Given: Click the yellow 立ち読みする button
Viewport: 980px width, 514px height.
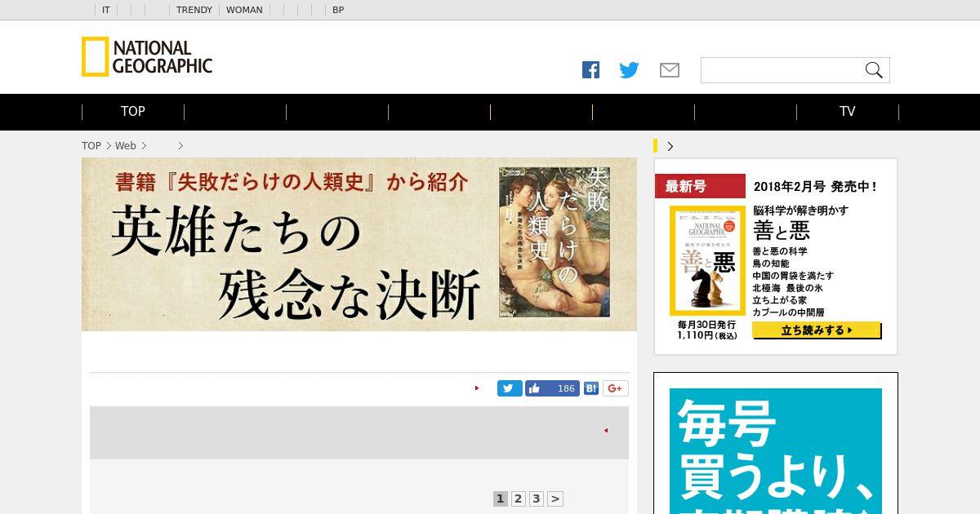Looking at the screenshot, I should pyautogui.click(x=817, y=330).
